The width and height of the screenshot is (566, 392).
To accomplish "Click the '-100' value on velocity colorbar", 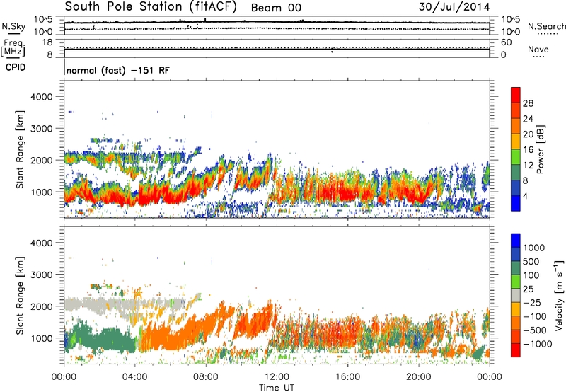I will [535, 316].
